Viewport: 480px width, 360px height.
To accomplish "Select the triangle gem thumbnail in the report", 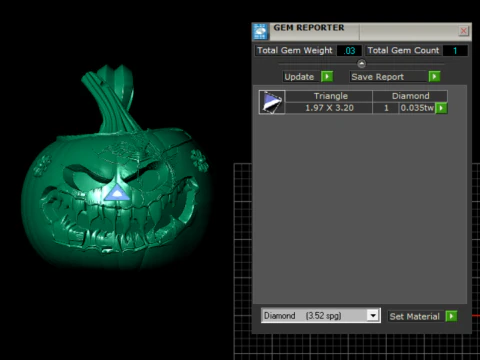I will (x=272, y=102).
